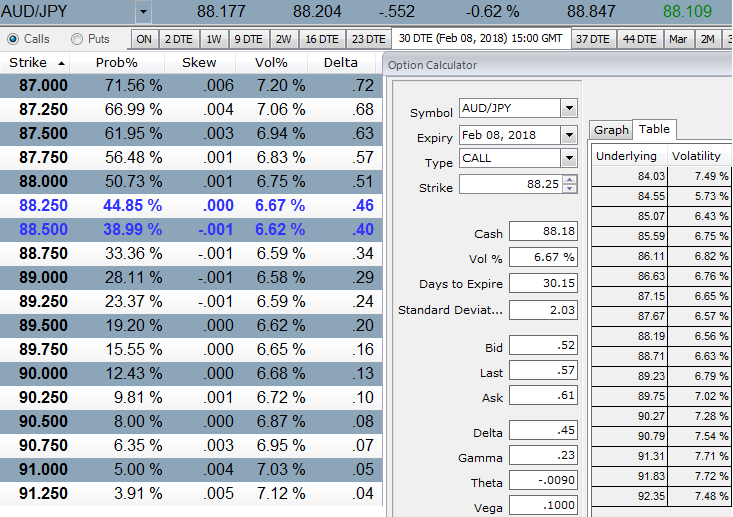Screen dimensions: 733x517
Task: Click the Prob% column header
Action: [117, 63]
